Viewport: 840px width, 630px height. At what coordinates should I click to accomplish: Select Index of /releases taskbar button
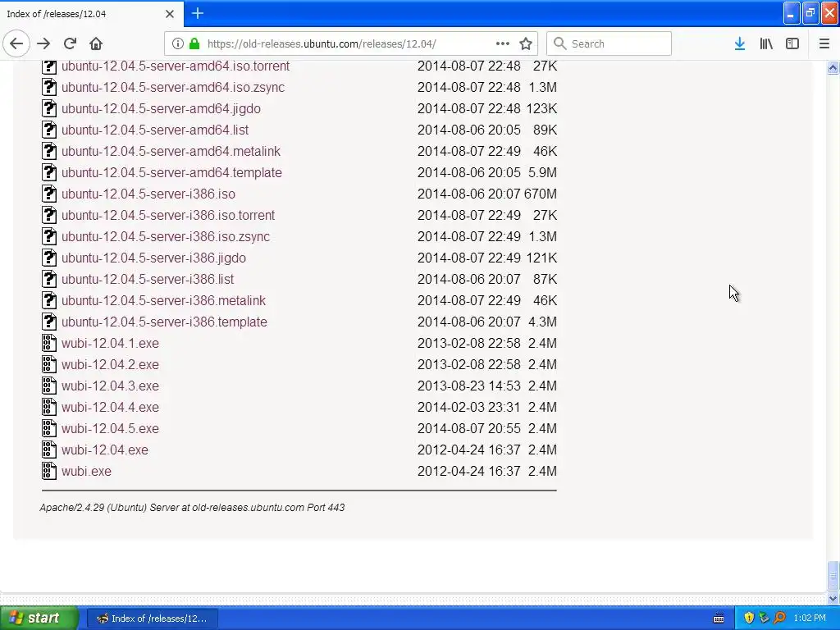(152, 619)
